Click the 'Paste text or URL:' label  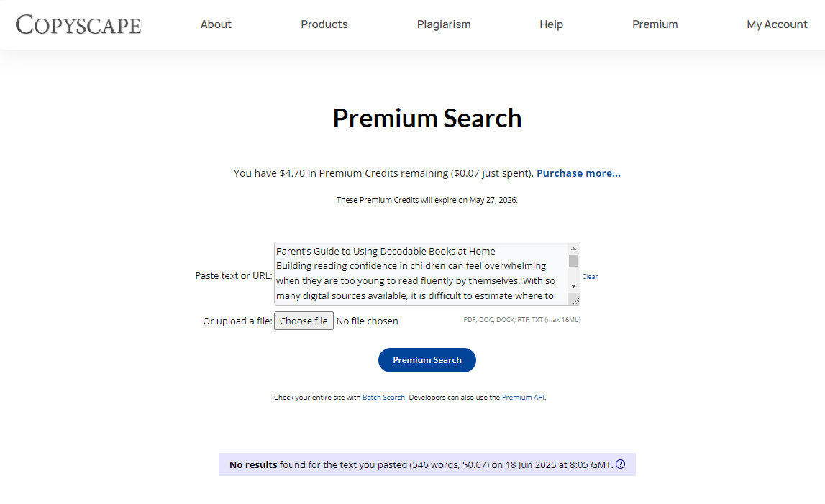[x=234, y=275]
